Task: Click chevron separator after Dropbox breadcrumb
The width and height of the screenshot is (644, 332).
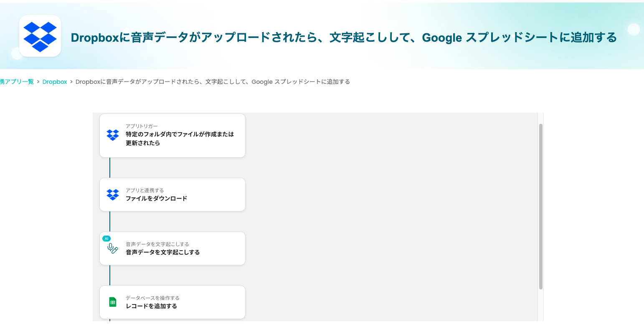Action: [x=71, y=82]
